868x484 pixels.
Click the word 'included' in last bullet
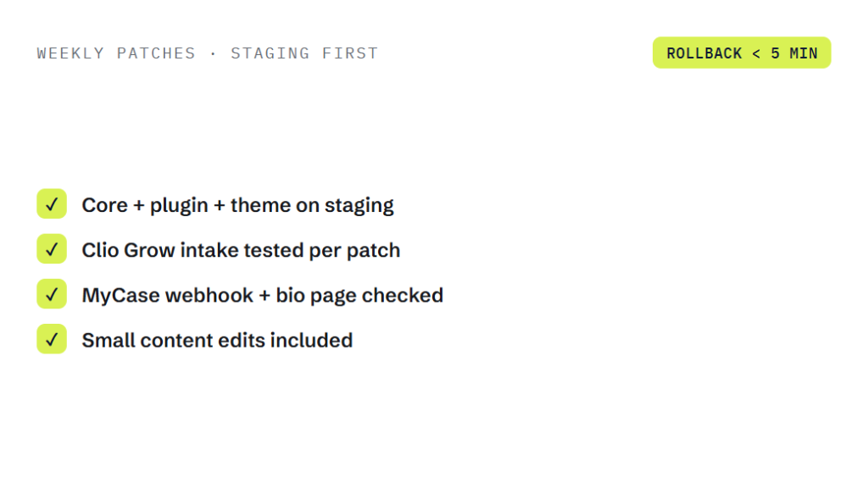point(311,341)
